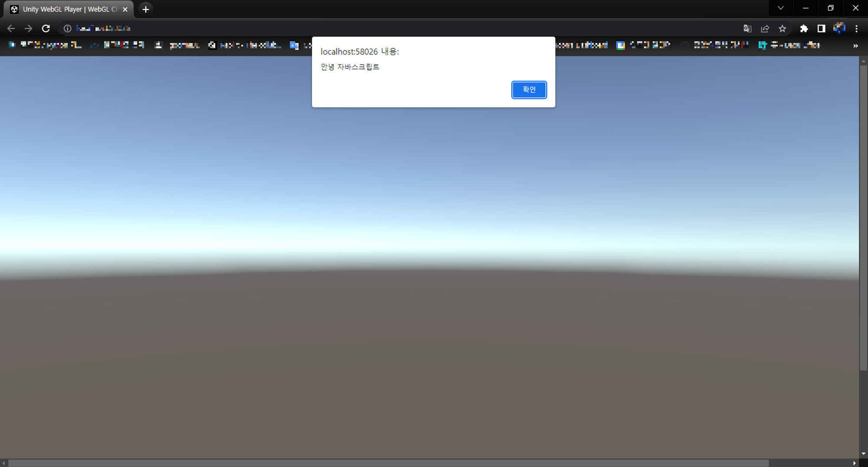Image resolution: width=868 pixels, height=467 pixels.
Task: Bookmark this page with star icon
Action: 782,28
